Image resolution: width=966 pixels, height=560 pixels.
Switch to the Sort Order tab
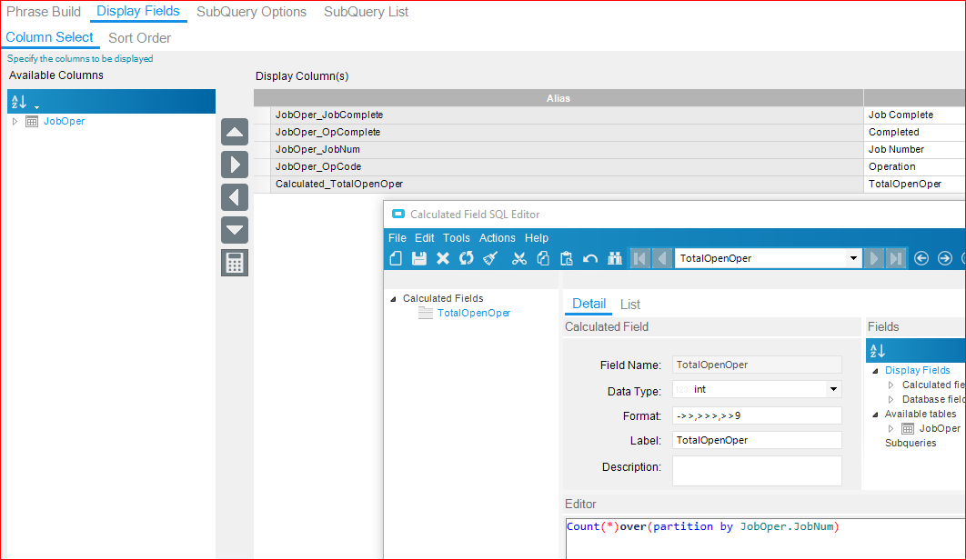(x=140, y=38)
